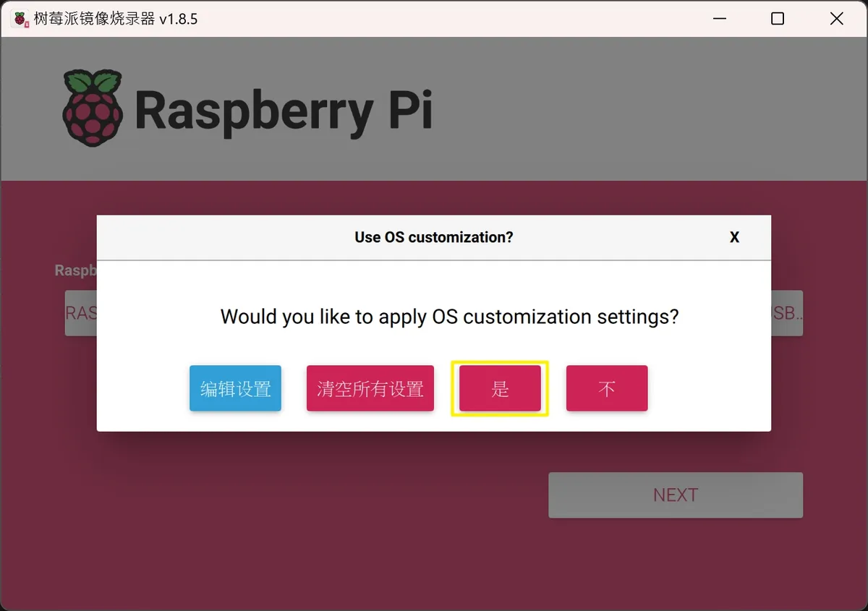
Task: Close the Raspberry Pi Imager window
Action: [x=837, y=19]
